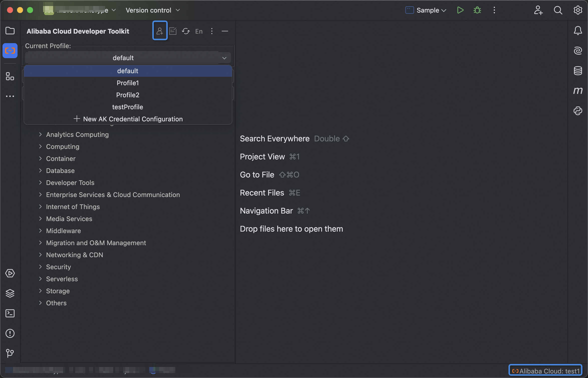Open the Python console icon
Image resolution: width=588 pixels, height=378 pixels.
(578, 111)
